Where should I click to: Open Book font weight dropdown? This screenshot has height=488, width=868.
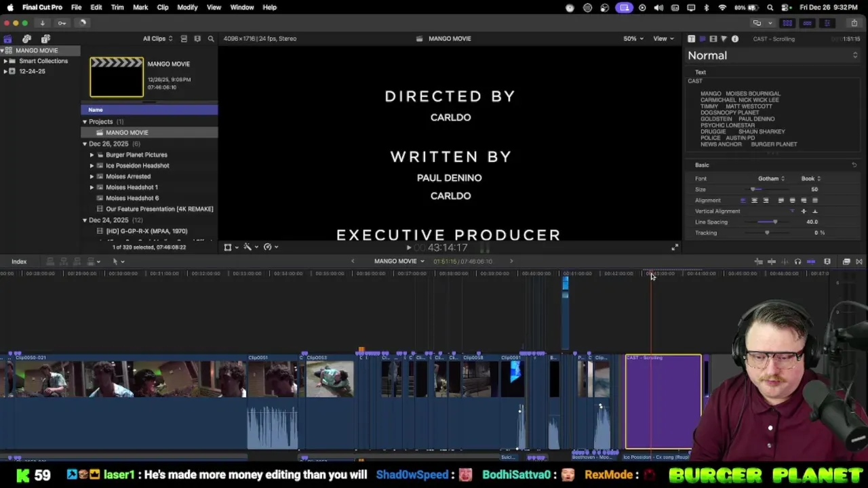(811, 179)
